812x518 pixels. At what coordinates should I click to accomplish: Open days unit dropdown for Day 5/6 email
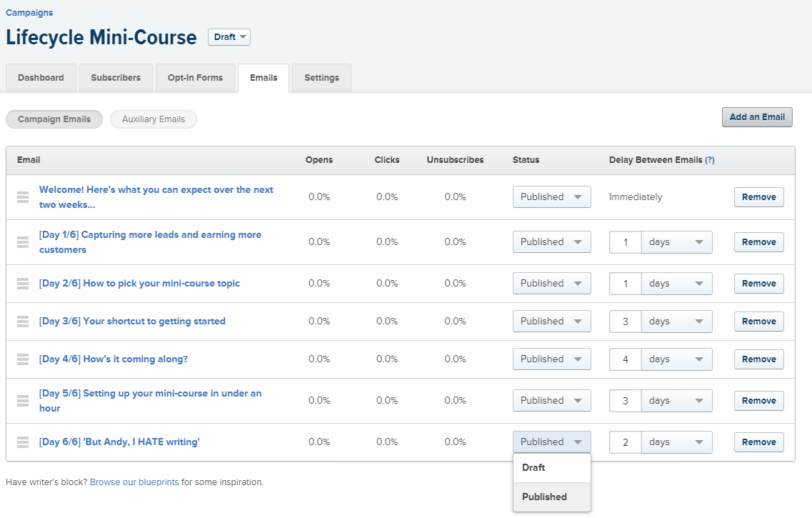[x=677, y=400]
